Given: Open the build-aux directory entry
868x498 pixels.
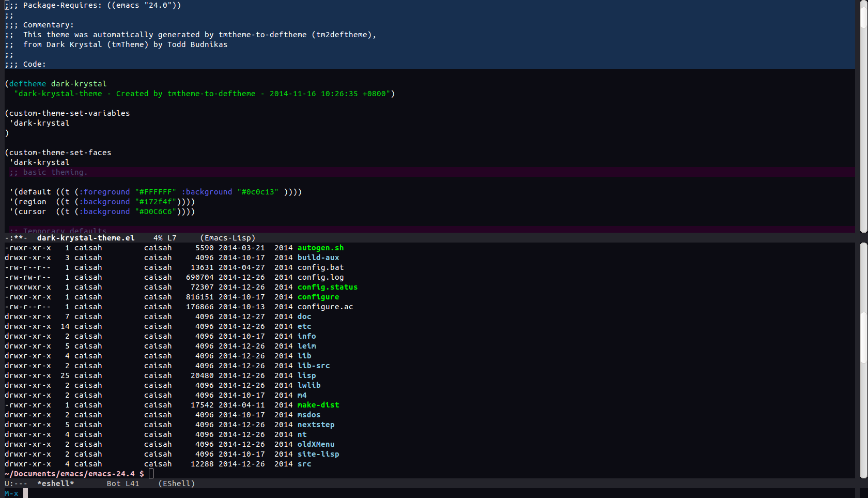Looking at the screenshot, I should [318, 258].
